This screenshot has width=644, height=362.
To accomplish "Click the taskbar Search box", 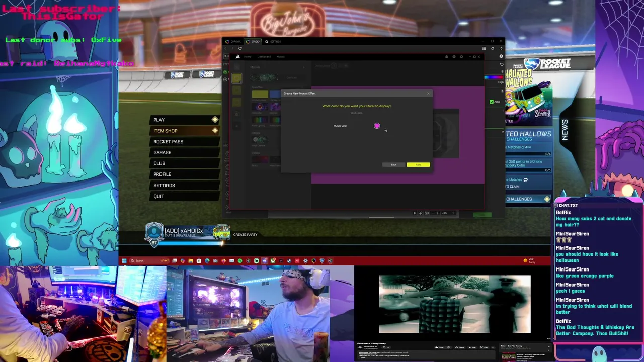I will 150,261.
